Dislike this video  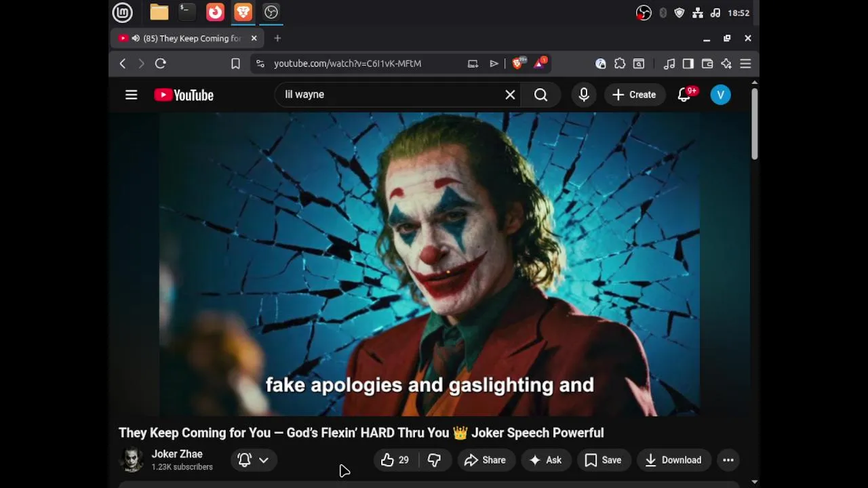pyautogui.click(x=435, y=460)
